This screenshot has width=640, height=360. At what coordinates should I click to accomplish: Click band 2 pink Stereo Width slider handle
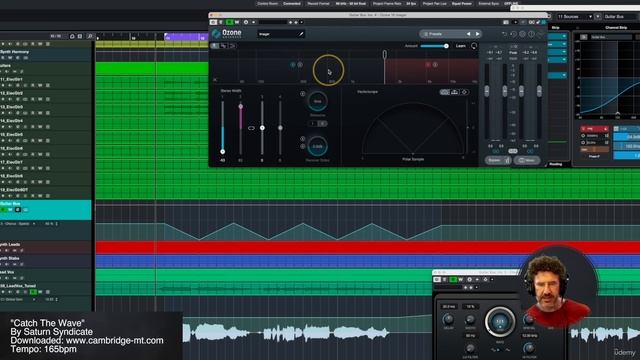(x=240, y=107)
